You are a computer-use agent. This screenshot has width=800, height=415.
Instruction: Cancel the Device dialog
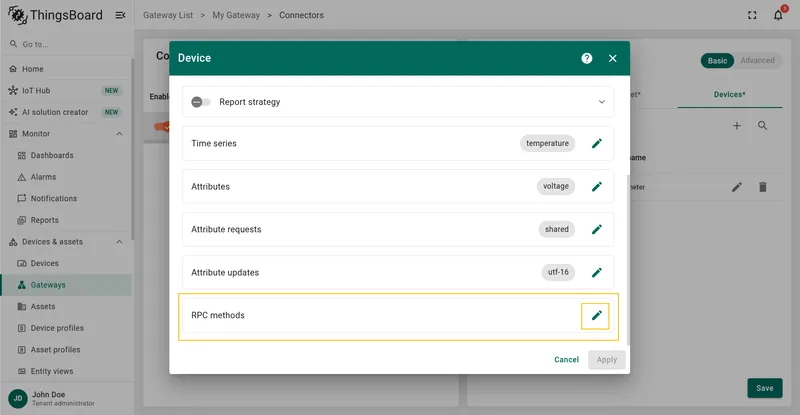(x=566, y=360)
